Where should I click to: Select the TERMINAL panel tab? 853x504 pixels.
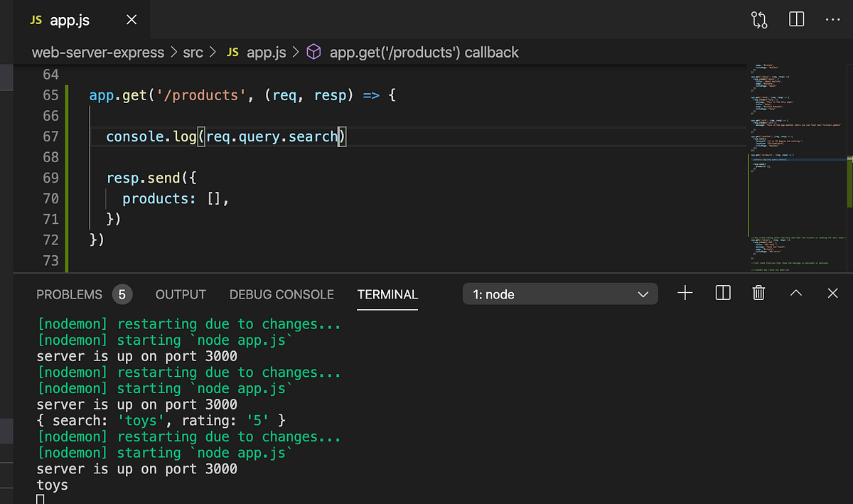(x=387, y=294)
